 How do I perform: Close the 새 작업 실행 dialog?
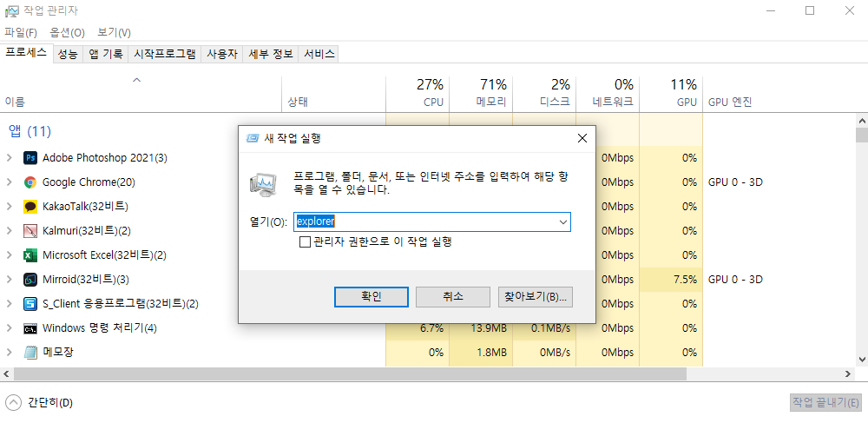point(582,138)
